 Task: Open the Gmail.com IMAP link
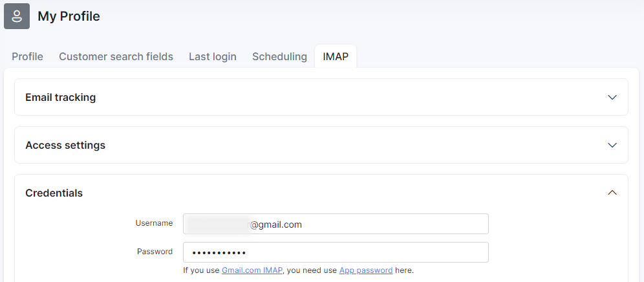click(x=252, y=270)
